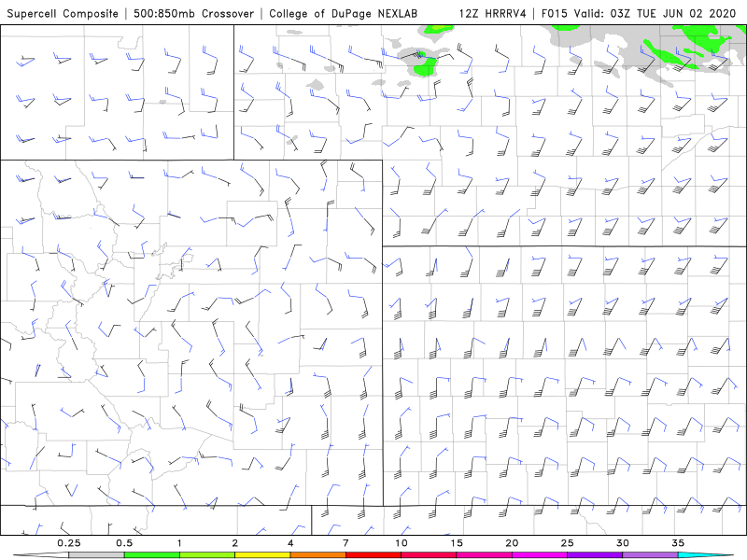This screenshot has height=560, width=747.
Task: Click the '12Z HRRRV4' model run text
Action: (x=493, y=14)
